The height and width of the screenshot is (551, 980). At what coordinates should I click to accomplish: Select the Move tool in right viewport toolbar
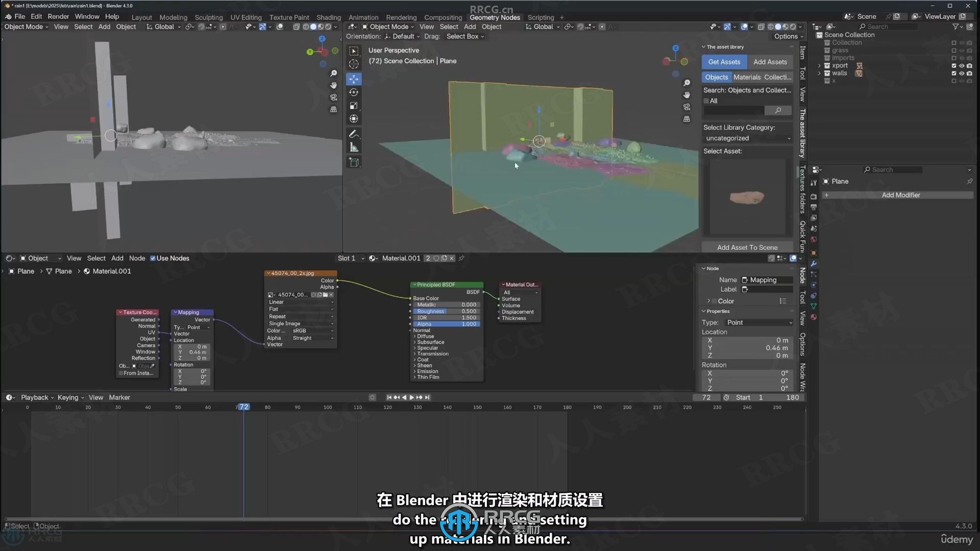click(354, 79)
